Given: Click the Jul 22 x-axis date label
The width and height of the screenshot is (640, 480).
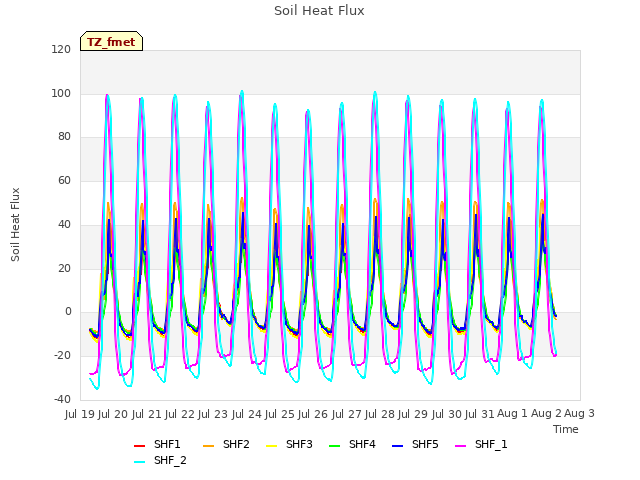Looking at the screenshot, I should click(180, 414).
